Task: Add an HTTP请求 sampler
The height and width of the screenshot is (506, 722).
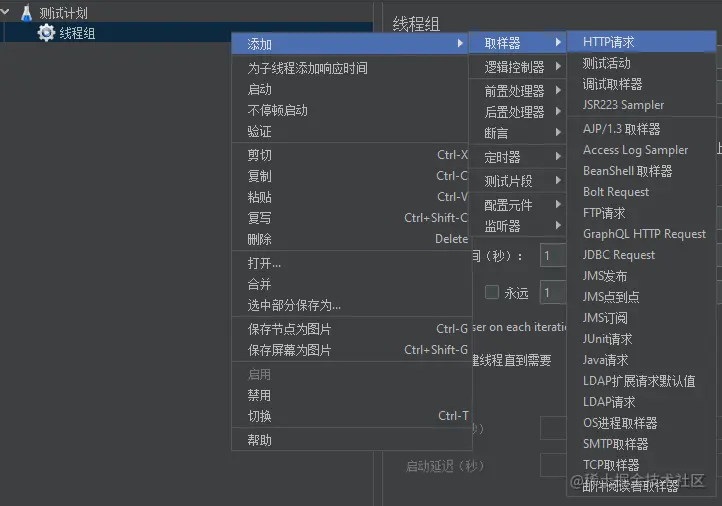Action: click(641, 42)
